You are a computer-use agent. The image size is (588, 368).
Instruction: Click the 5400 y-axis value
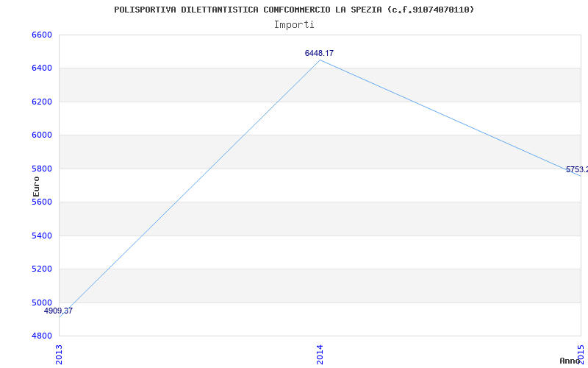click(x=41, y=236)
